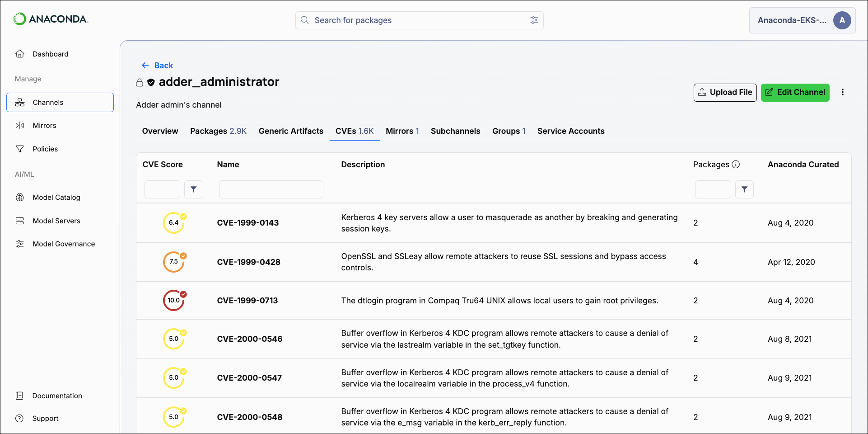Viewport: 868px width, 434px height.
Task: Click the Mirrors sidebar icon
Action: click(20, 125)
